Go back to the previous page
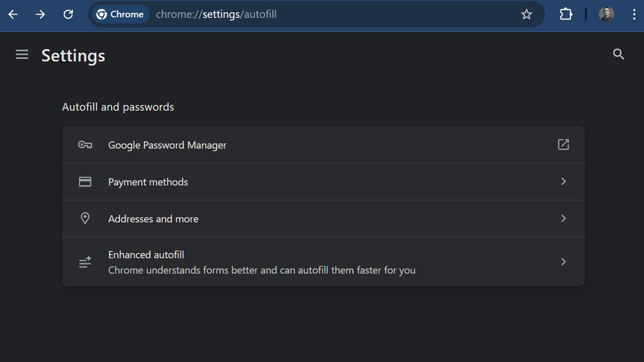Screen dimensions: 644x362 (13, 14)
